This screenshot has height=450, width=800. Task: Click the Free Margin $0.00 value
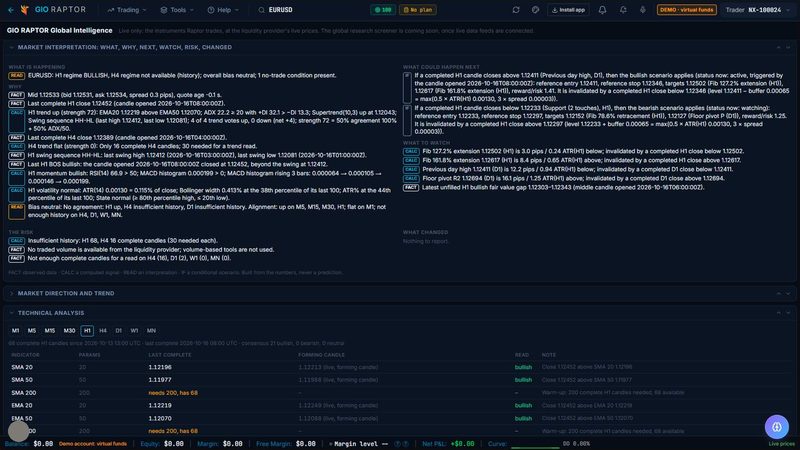[x=306, y=444]
